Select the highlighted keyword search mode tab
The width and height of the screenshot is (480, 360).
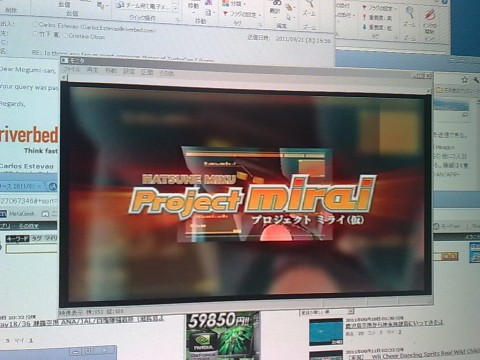[18, 239]
